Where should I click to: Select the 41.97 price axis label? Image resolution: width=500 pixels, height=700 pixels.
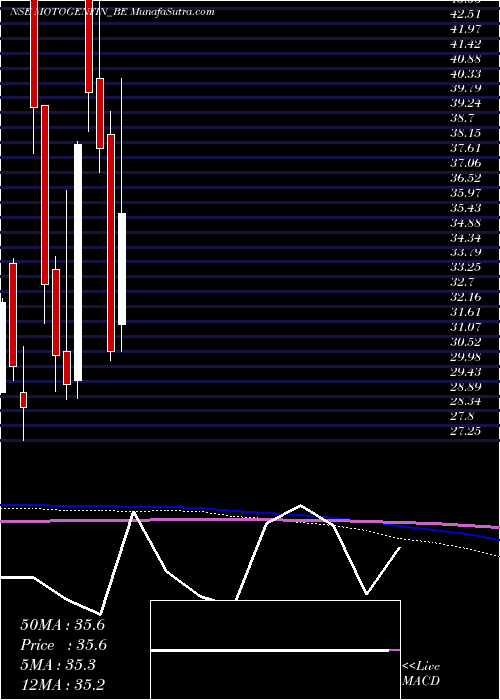(466, 29)
